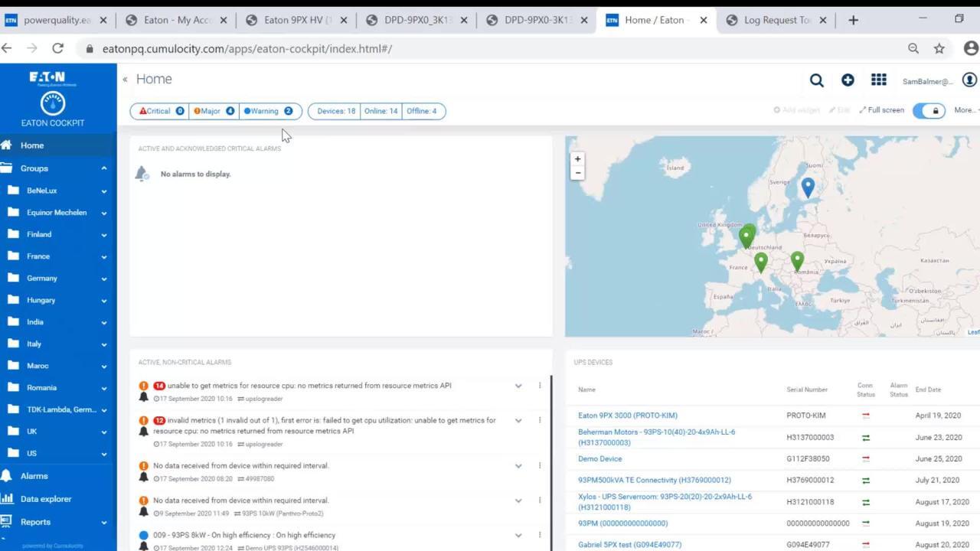Switch to the 'Eaton - My Acco' browser tab
Image resolution: width=980 pixels, height=551 pixels.
coord(176,20)
